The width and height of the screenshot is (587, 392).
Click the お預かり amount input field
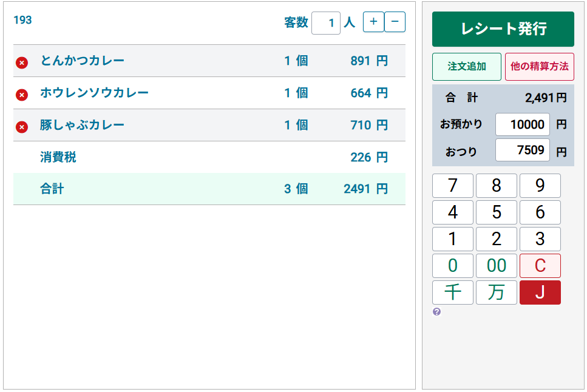pos(523,124)
